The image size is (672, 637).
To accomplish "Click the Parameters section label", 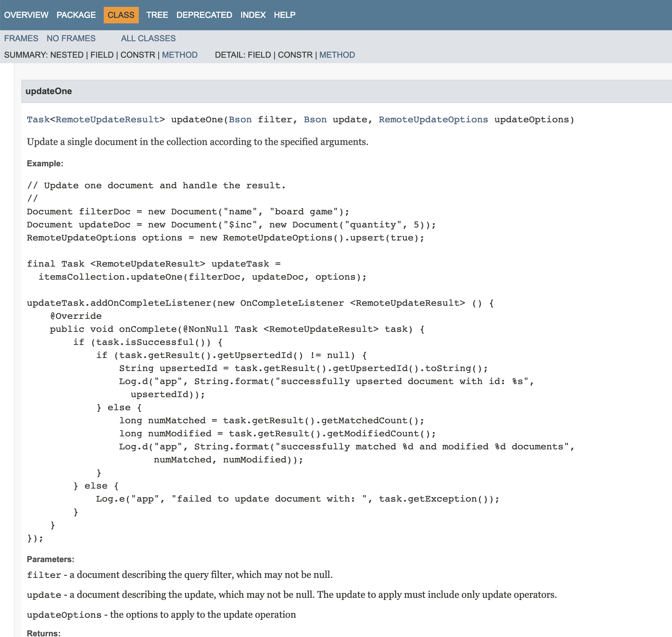I will [x=51, y=559].
